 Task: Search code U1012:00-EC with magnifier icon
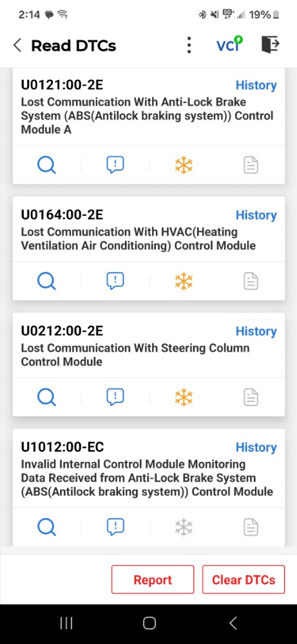tap(46, 527)
